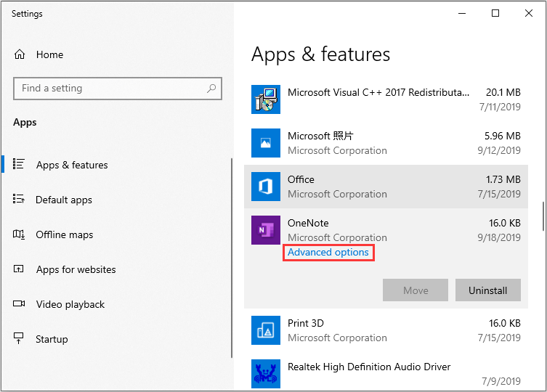This screenshot has width=547, height=392.
Task: Click the 7/9/2019 install date
Action: (501, 381)
